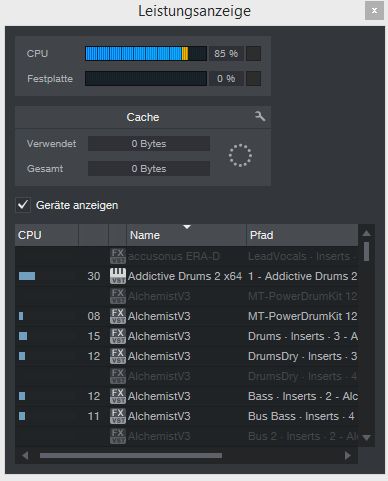The width and height of the screenshot is (388, 481).
Task: Click the Festplatte overload indicator square
Action: pos(253,79)
